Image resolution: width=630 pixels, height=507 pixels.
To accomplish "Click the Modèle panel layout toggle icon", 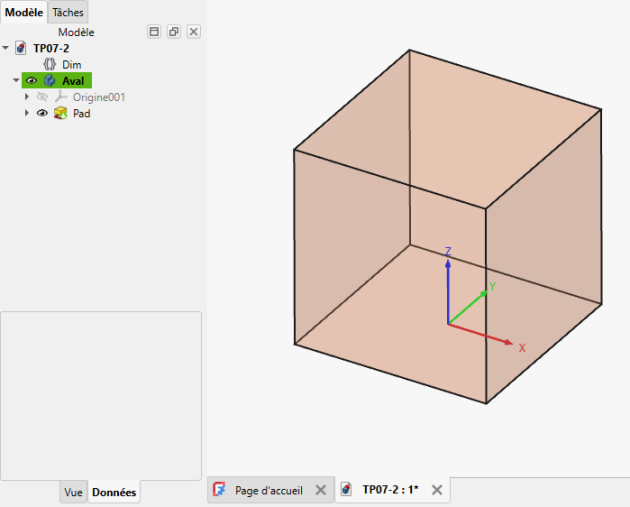I will 154,32.
